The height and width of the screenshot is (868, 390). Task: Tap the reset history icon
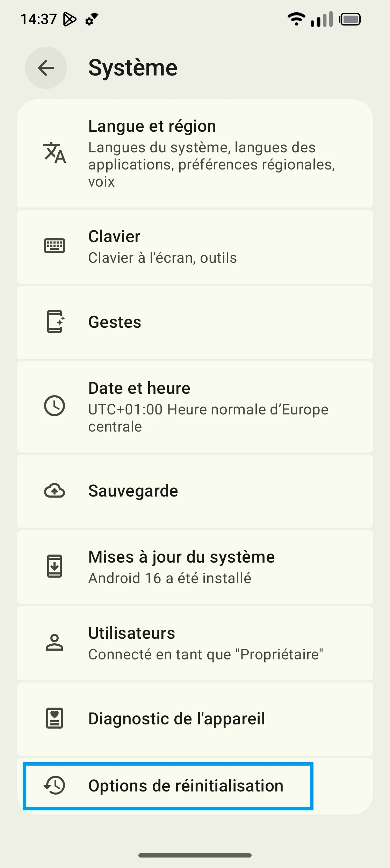[x=55, y=786]
